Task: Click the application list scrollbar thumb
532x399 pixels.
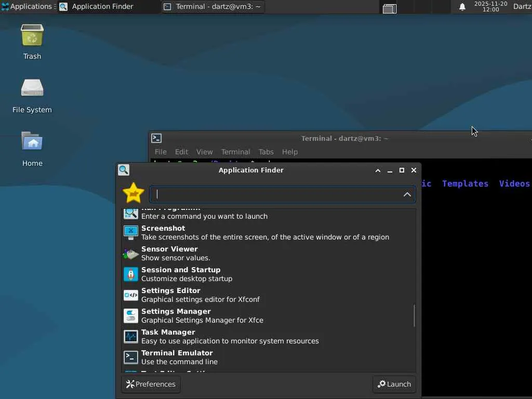Action: click(x=414, y=315)
